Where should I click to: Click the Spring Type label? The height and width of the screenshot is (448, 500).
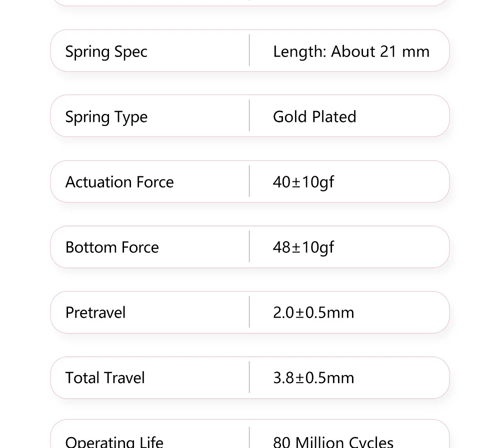106,117
